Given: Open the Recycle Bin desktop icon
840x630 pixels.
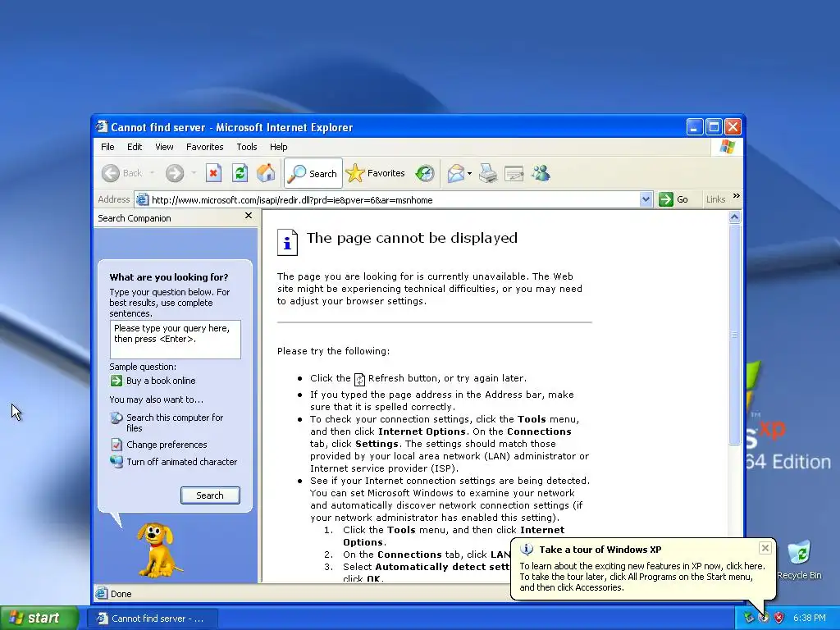Looking at the screenshot, I should 799,560.
